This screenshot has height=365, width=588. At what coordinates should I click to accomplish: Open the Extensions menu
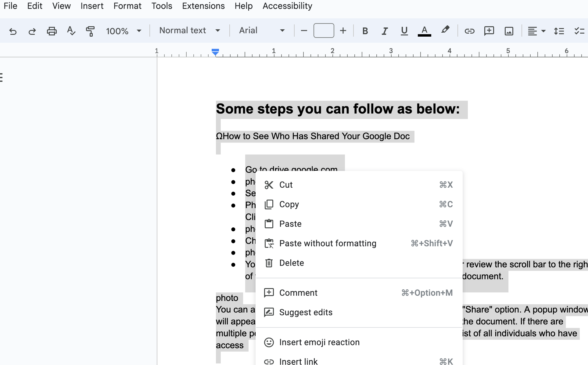tap(203, 6)
